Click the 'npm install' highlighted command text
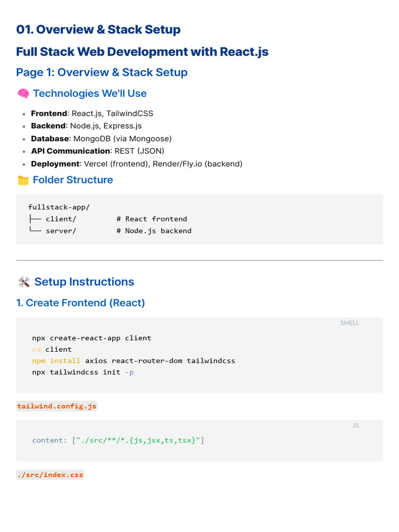 tap(56, 361)
